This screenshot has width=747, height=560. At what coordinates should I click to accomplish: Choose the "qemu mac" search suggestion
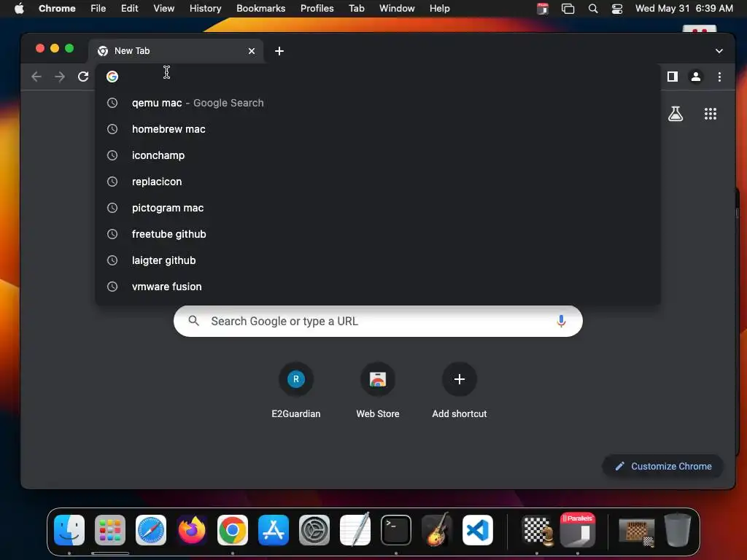[378, 103]
